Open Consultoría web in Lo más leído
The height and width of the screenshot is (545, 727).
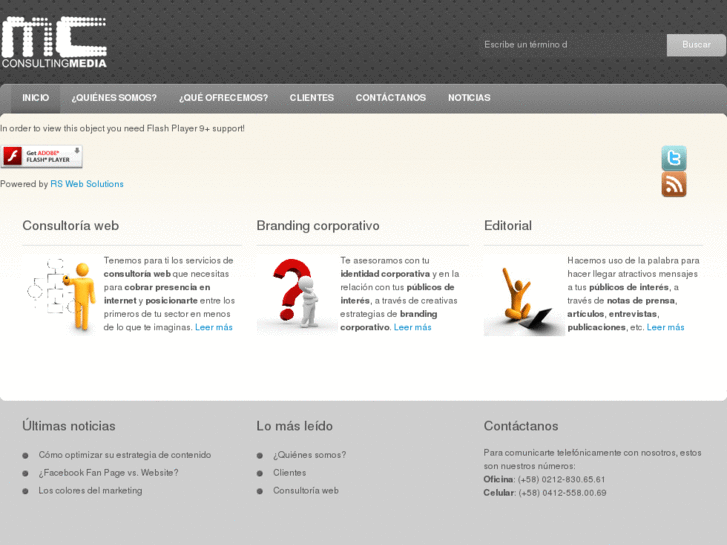(x=306, y=490)
